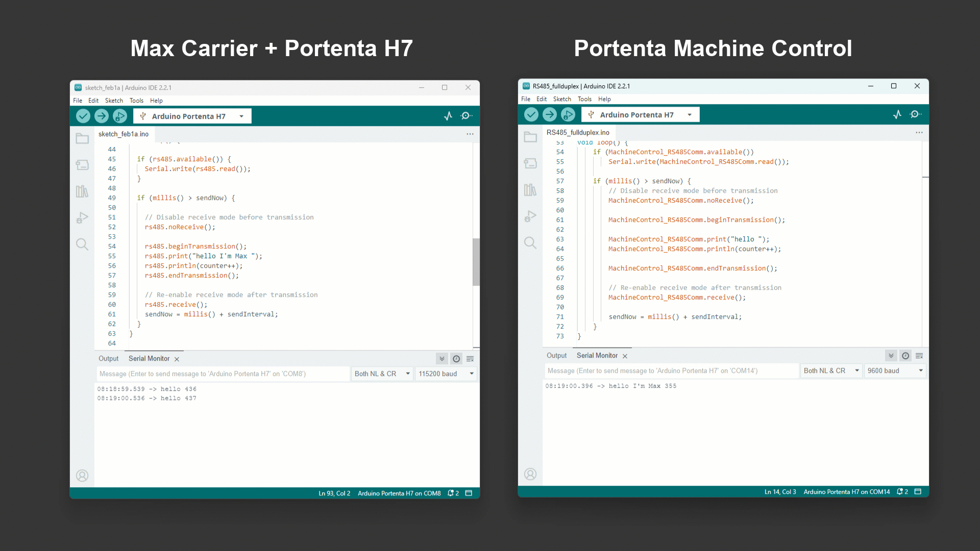980x551 pixels.
Task: Open 9600 baud rate dropdown
Action: point(895,371)
